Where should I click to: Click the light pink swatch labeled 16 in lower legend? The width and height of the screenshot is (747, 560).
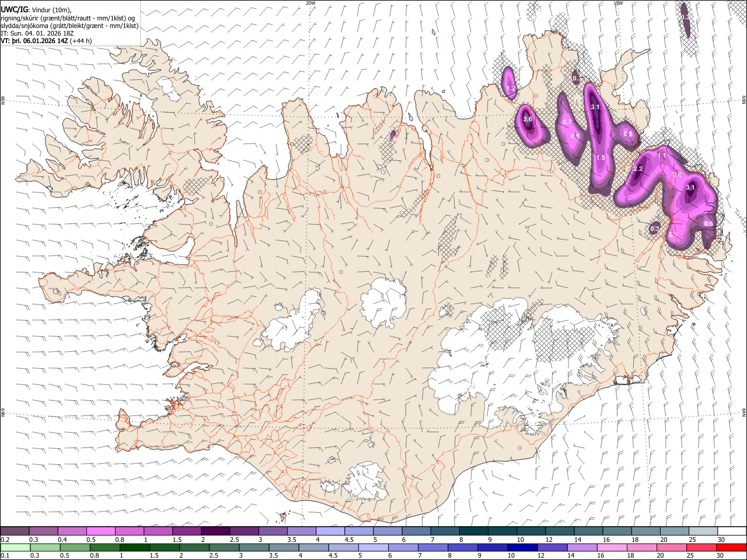pos(612,547)
